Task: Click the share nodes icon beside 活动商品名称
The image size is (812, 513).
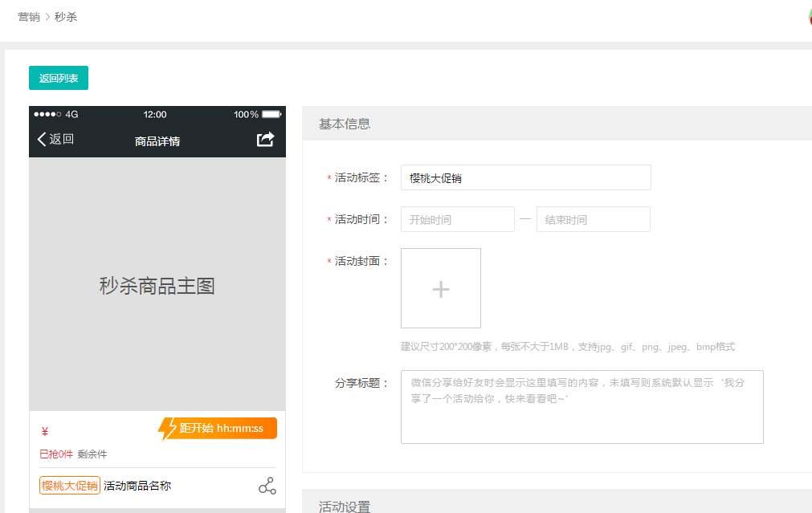Action: coord(267,486)
